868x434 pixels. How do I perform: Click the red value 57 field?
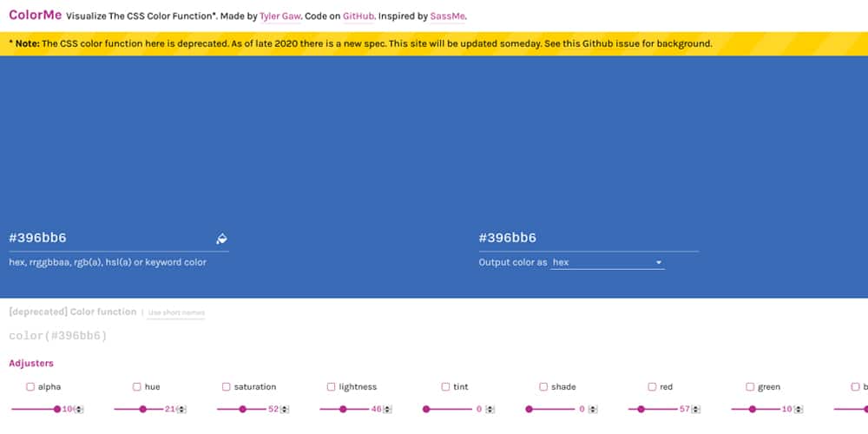[685, 410]
